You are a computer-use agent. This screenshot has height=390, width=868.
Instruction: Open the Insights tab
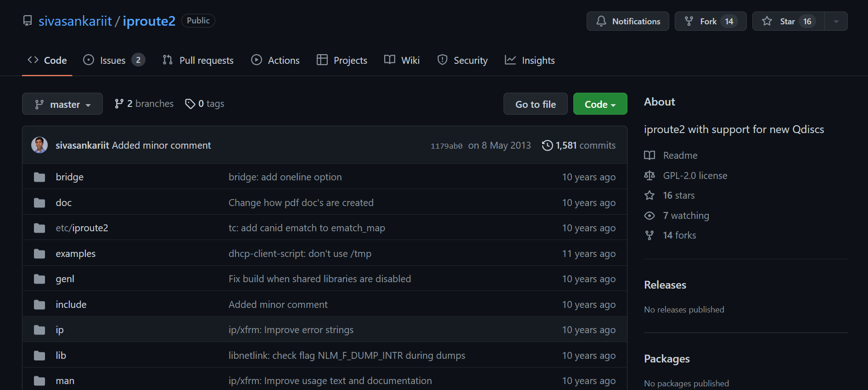(530, 61)
